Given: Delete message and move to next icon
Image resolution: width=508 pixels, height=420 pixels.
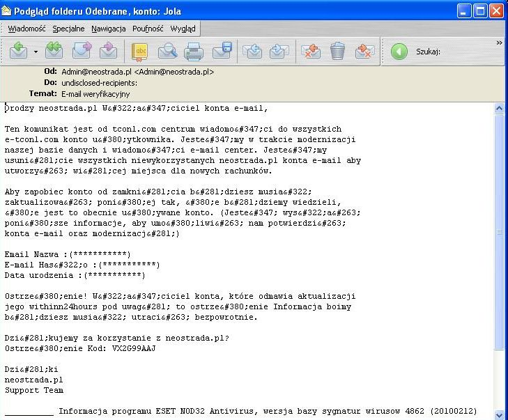Looking at the screenshot, I should (x=365, y=52).
